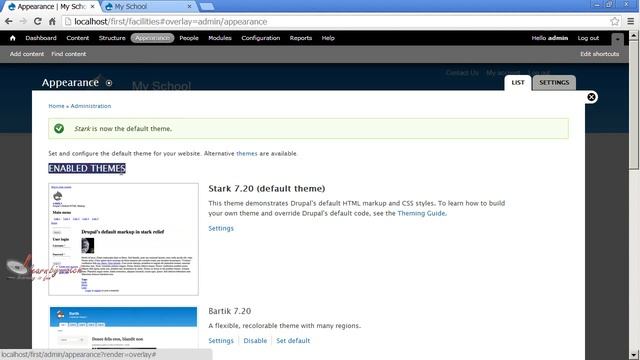Set Bartik as default theme
This screenshot has width=640, height=360.
(293, 341)
